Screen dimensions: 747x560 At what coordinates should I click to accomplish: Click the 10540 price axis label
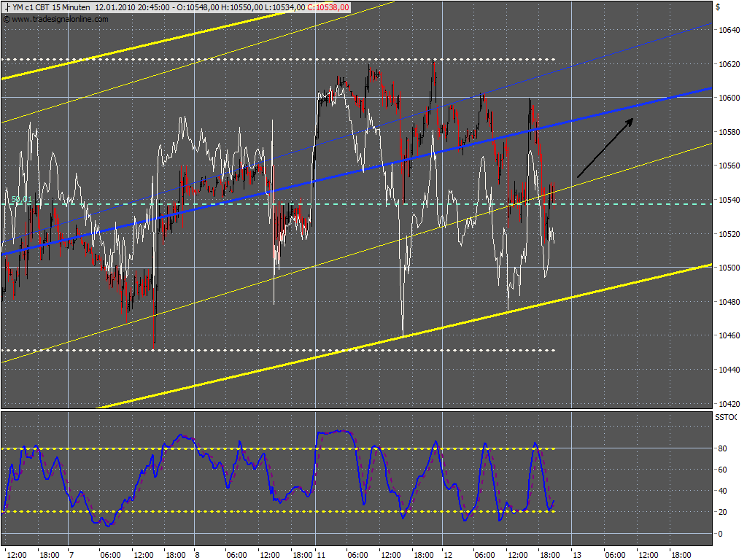point(729,200)
